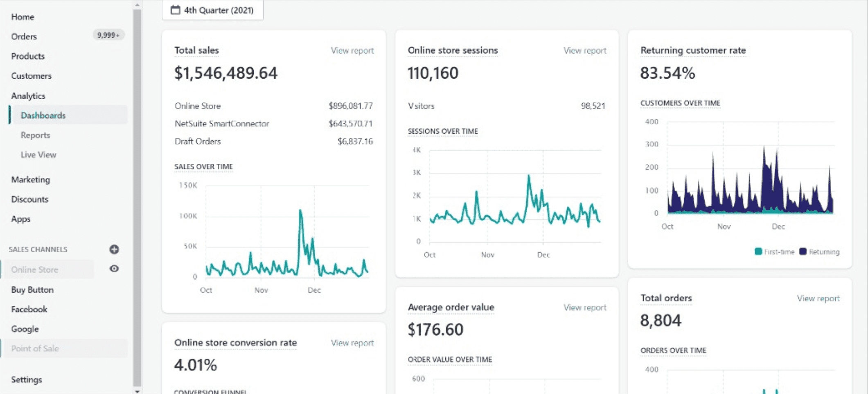The width and height of the screenshot is (868, 394).
Task: Click the SALES OVER TIME chart heading
Action: tap(203, 167)
